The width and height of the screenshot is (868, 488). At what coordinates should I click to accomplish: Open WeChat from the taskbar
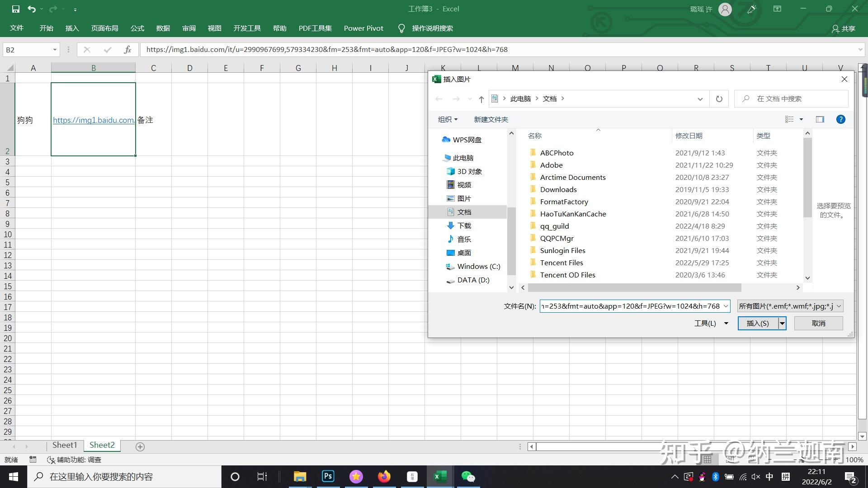point(468,476)
